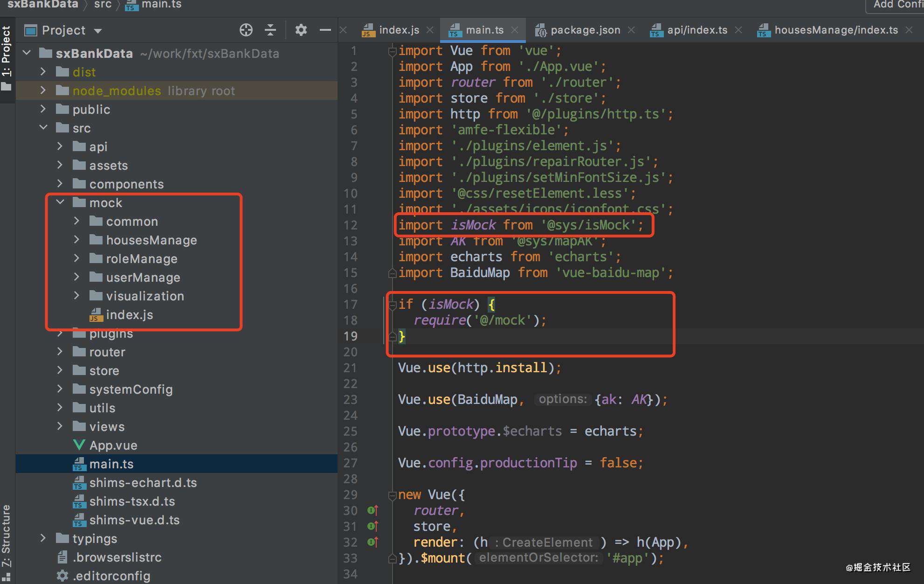Click the folder icon in left tool strip

click(6, 87)
